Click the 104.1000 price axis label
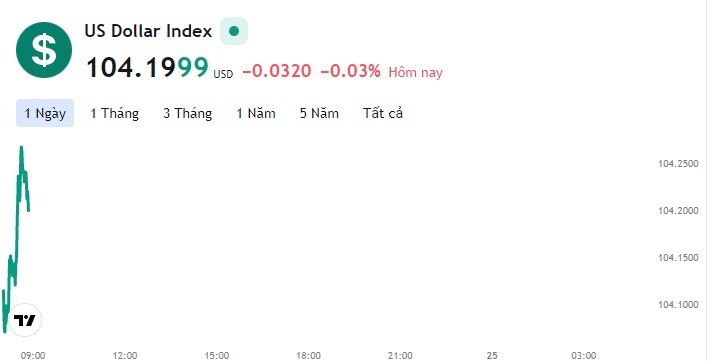 [x=678, y=305]
